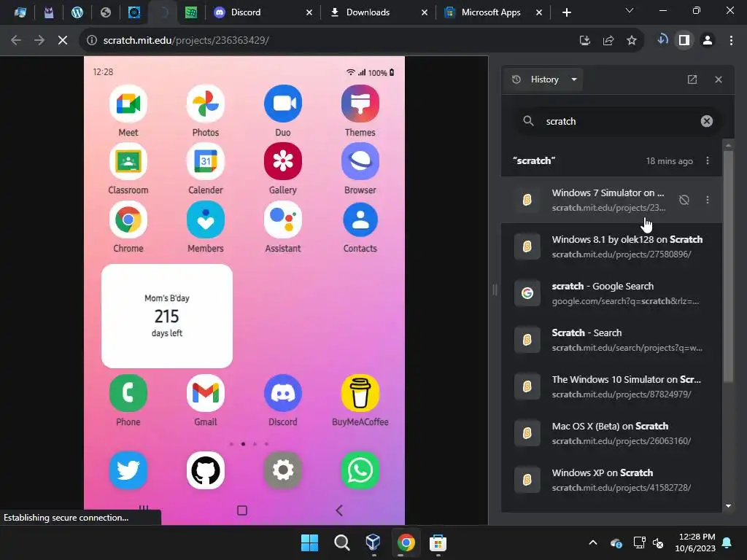This screenshot has height=560, width=747.
Task: Open Mom's B'day countdown widget
Action: point(167,316)
